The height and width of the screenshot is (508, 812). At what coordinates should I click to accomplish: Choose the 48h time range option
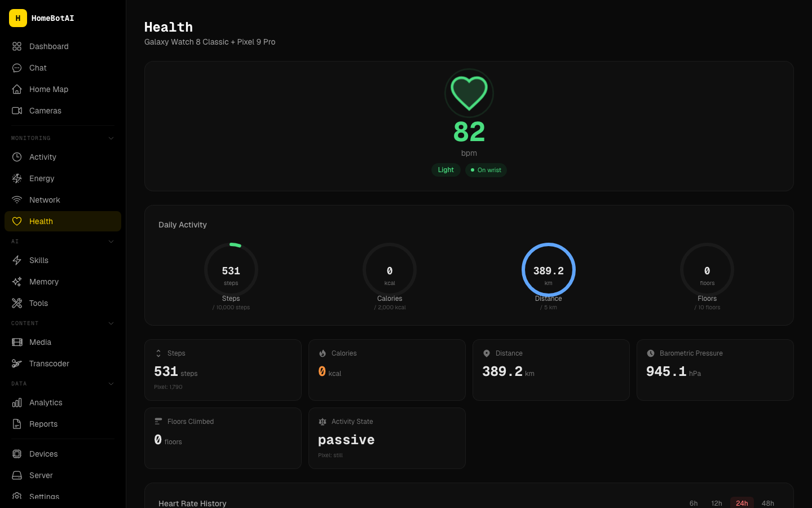(x=767, y=503)
